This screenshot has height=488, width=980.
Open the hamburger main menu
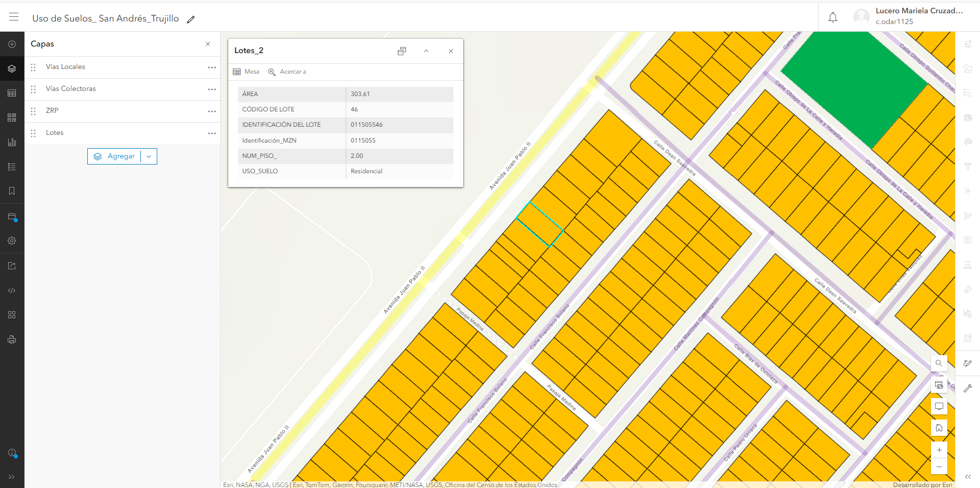[x=14, y=17]
